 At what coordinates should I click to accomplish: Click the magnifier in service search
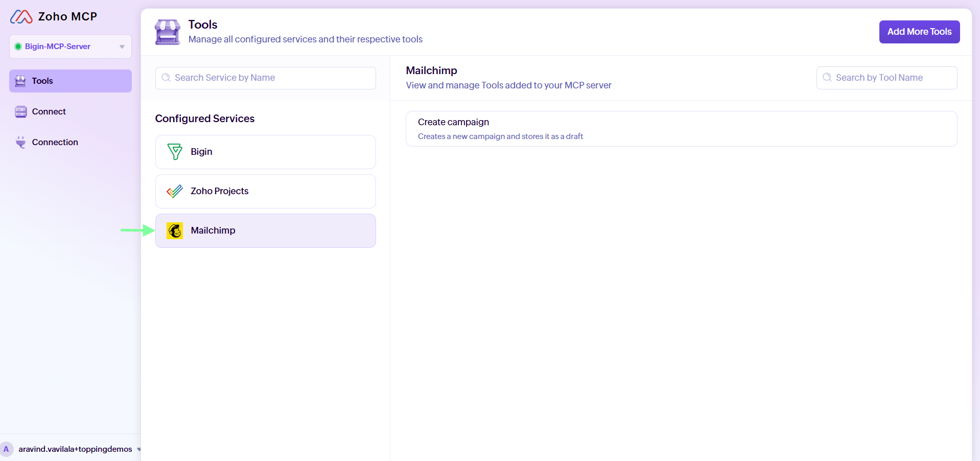(166, 78)
